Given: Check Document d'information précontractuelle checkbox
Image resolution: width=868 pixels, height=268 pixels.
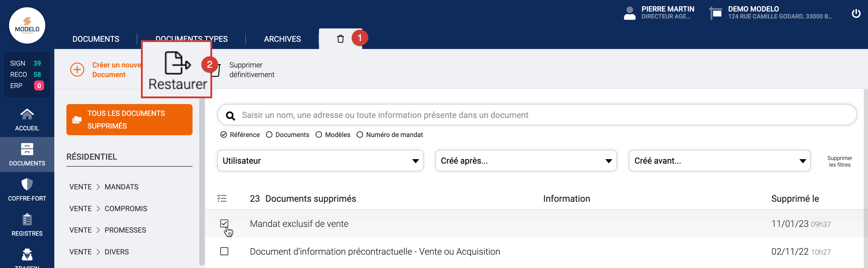Looking at the screenshot, I should click(224, 251).
